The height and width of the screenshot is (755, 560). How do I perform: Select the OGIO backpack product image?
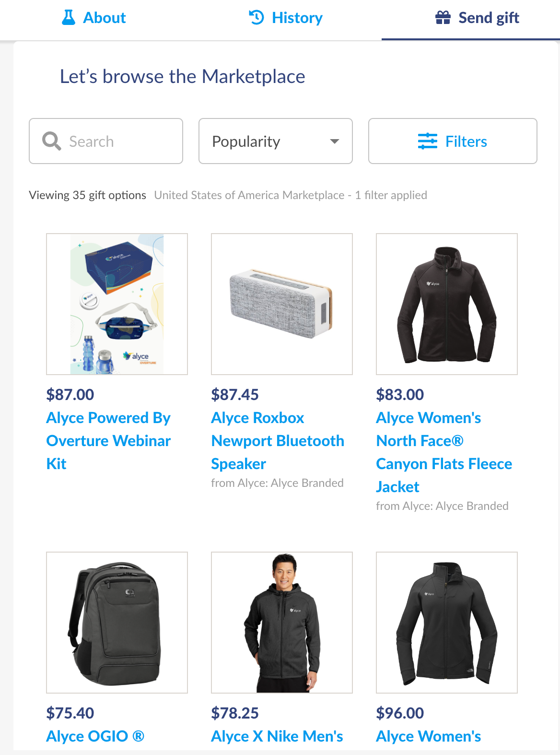tap(117, 623)
